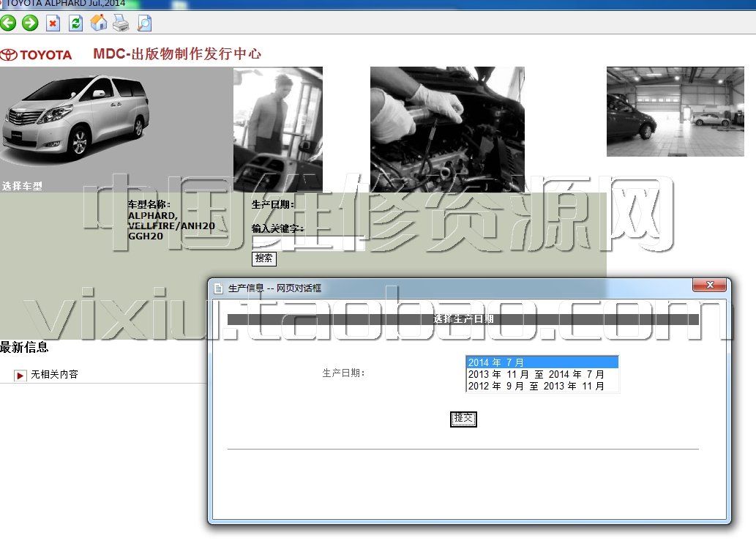Select 2013 年 11 月 至 2014 年 7 月 option

pos(542,374)
